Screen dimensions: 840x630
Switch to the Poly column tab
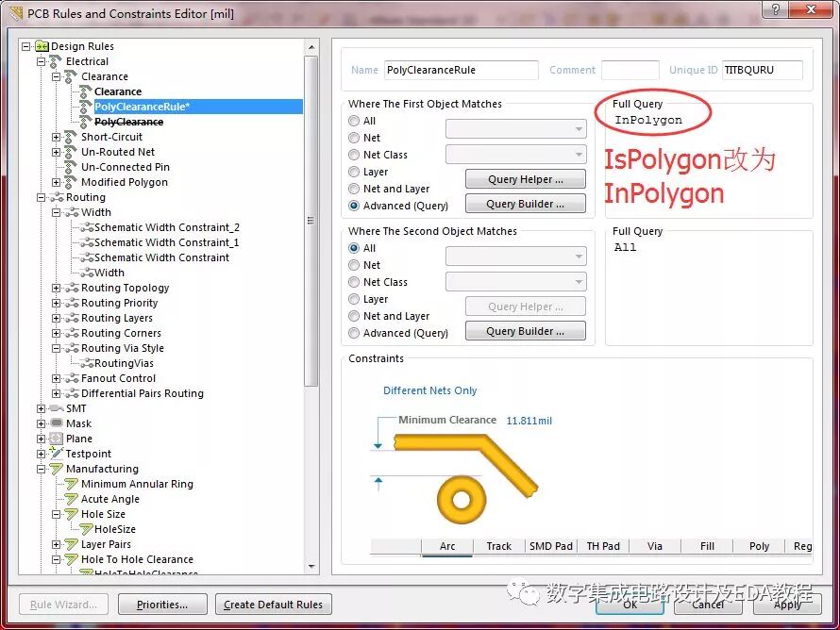[759, 546]
